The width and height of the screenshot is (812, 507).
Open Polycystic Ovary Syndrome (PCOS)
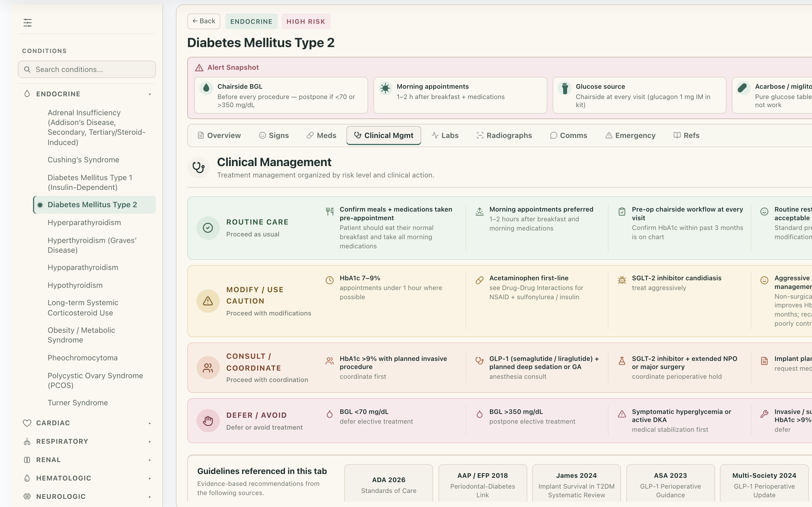[x=94, y=381]
